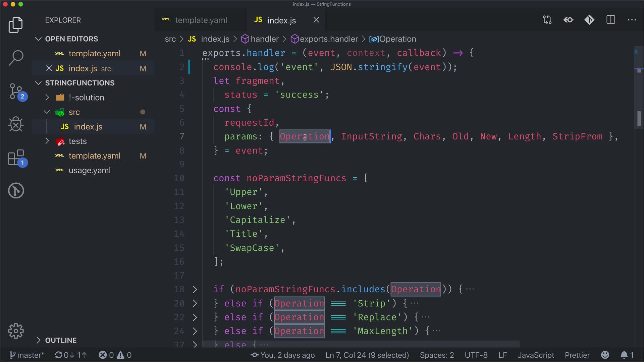Click the Compare Changes toolbar icon
The height and width of the screenshot is (362, 644).
pyautogui.click(x=547, y=20)
